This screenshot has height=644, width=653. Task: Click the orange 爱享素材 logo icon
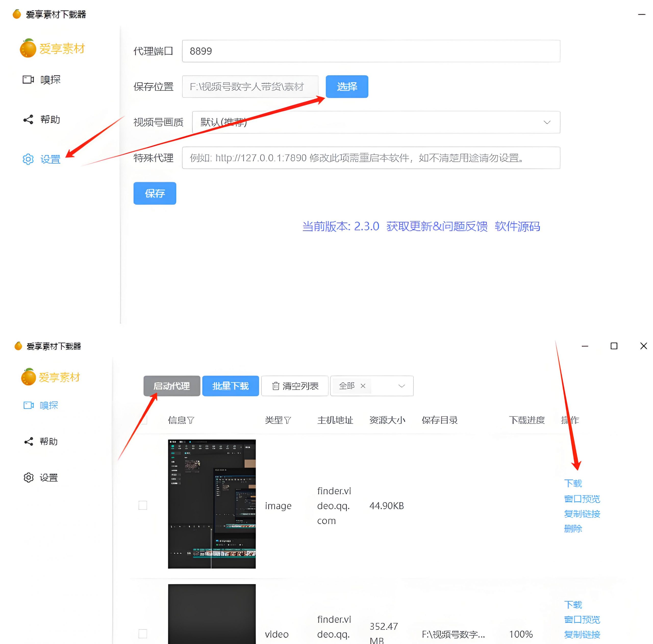click(28, 48)
